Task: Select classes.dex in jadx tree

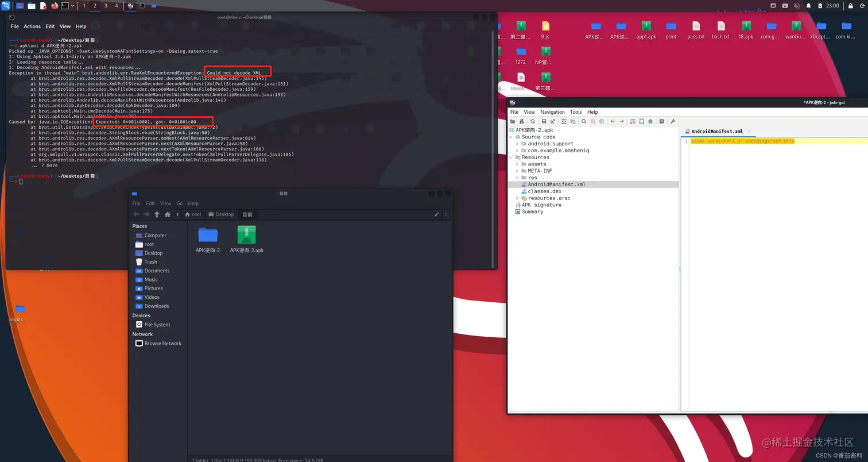Action: pyautogui.click(x=541, y=191)
